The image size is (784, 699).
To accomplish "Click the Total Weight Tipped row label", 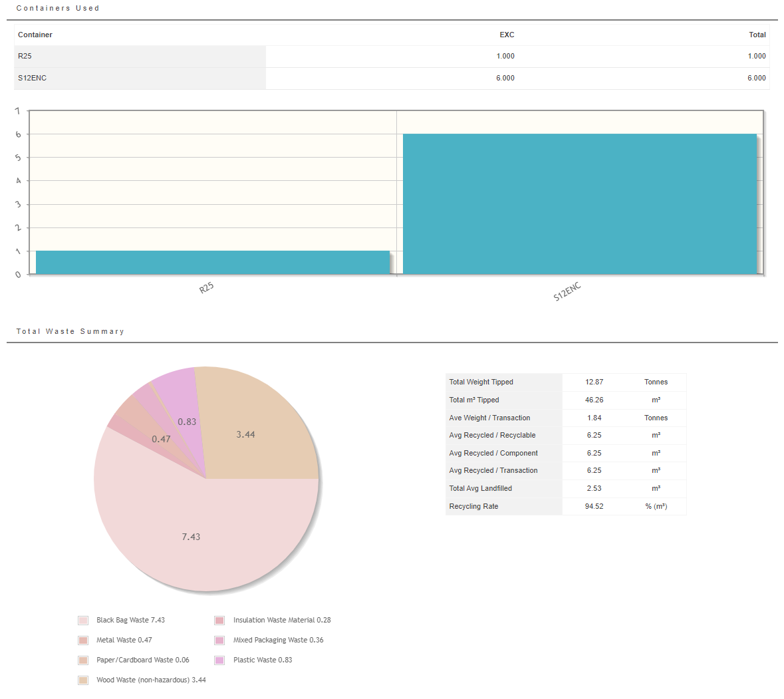I will tap(481, 382).
